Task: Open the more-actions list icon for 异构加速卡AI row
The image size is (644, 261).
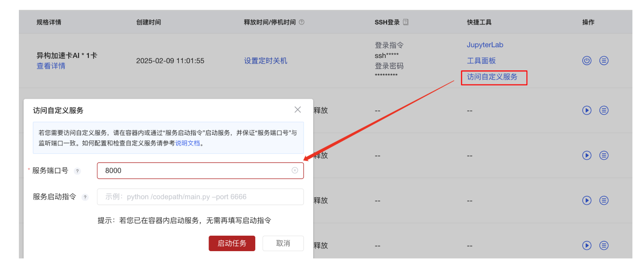Action: pos(604,61)
